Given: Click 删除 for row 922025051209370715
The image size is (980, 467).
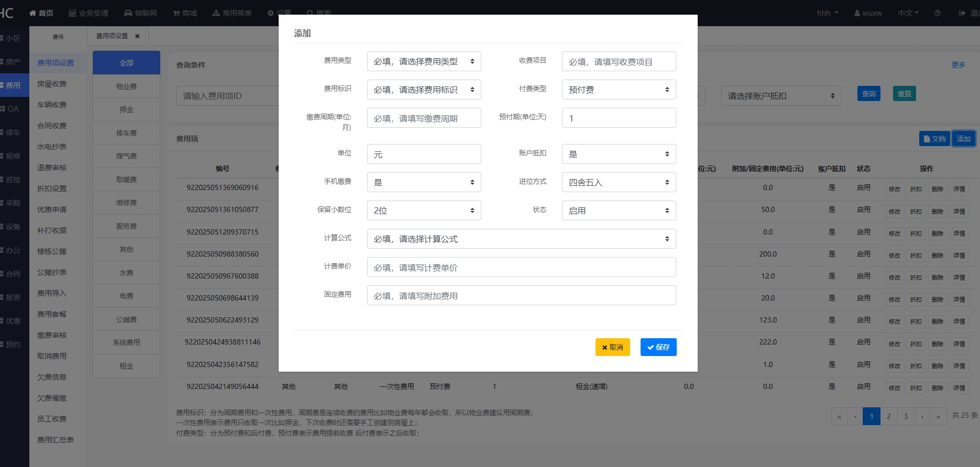Looking at the screenshot, I should [x=938, y=233].
